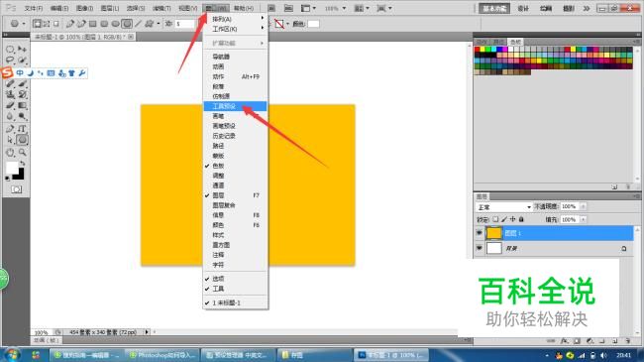644x362 pixels.
Task: Switch to the 色板 panel tab
Action: pyautogui.click(x=515, y=42)
